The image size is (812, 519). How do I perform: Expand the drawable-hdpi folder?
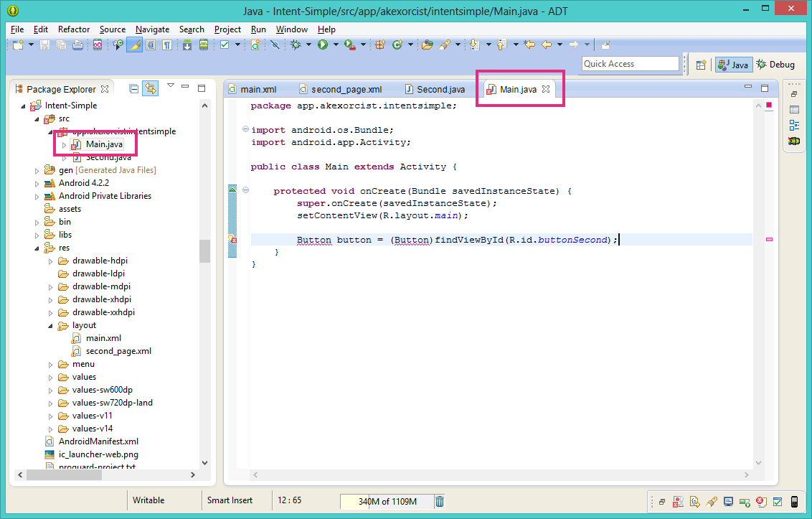coord(51,261)
